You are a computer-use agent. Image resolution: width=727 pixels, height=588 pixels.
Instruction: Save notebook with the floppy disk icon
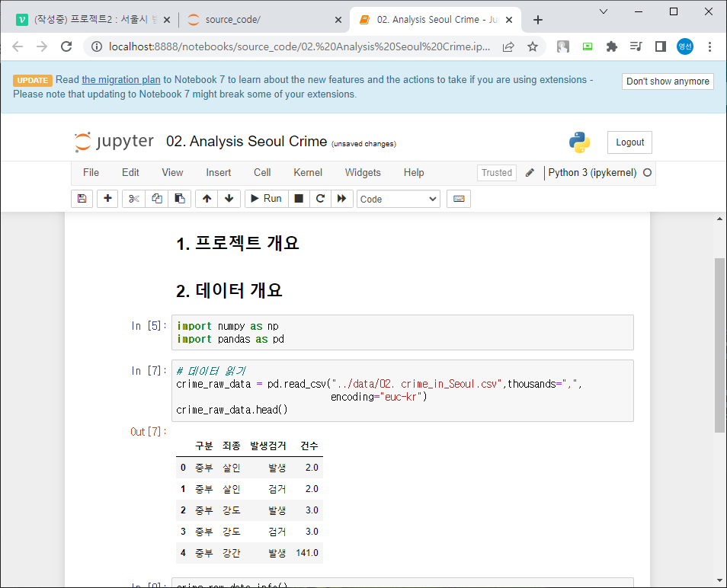point(82,199)
